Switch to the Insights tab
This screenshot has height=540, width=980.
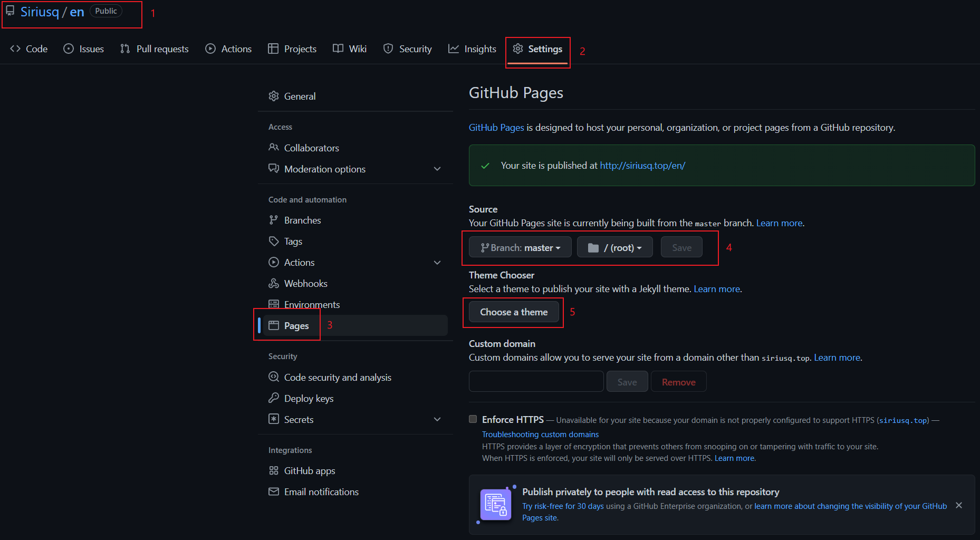472,49
